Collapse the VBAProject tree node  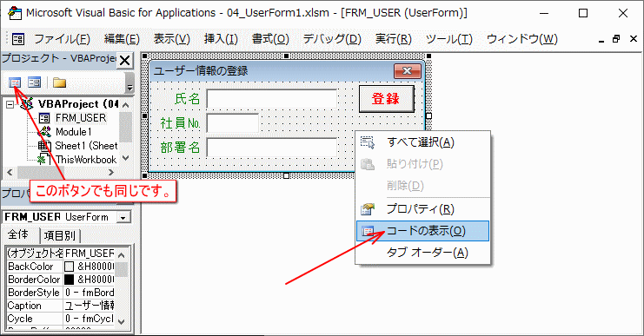click(10, 104)
